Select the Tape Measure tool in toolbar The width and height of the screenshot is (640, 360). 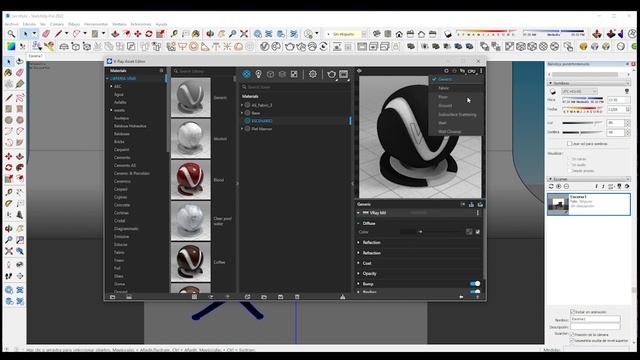[174, 34]
